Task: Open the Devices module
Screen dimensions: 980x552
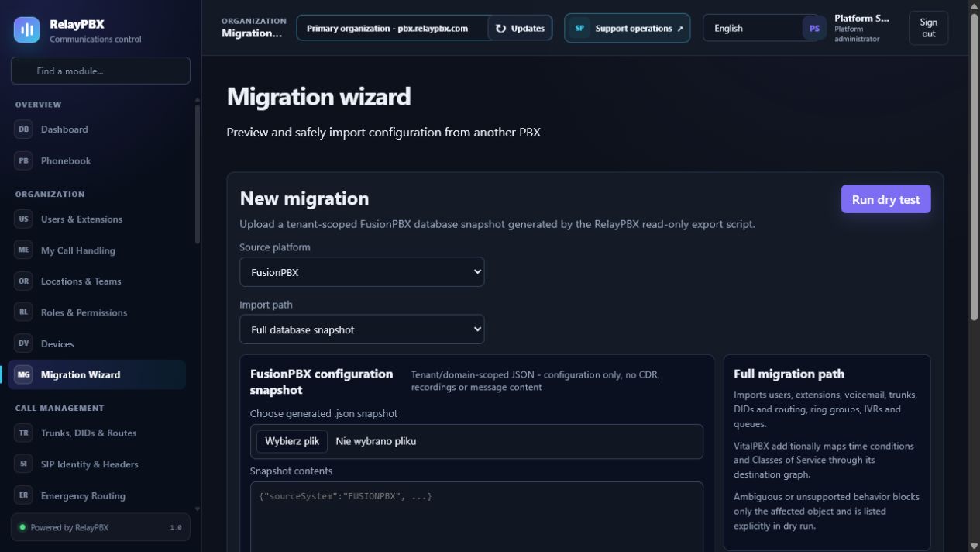Action: 98,343
